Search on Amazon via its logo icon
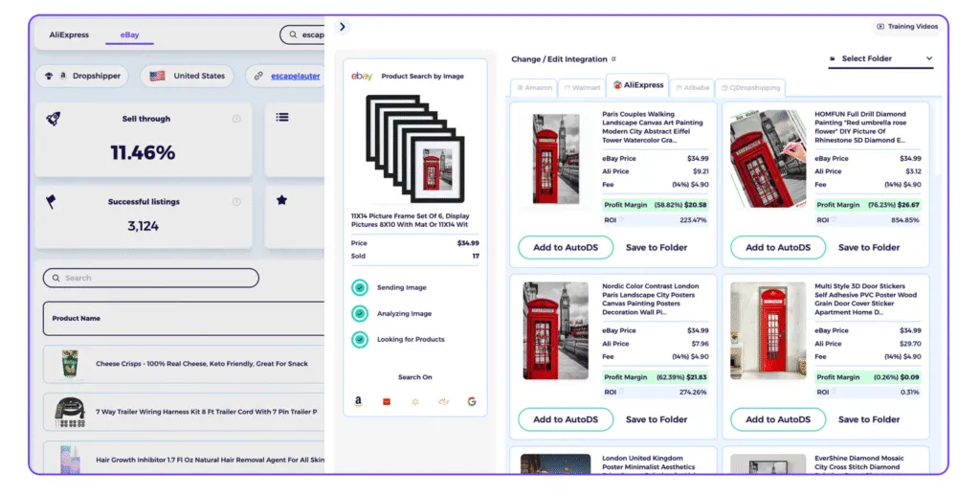Image resolution: width=980 pixels, height=496 pixels. pyautogui.click(x=358, y=401)
